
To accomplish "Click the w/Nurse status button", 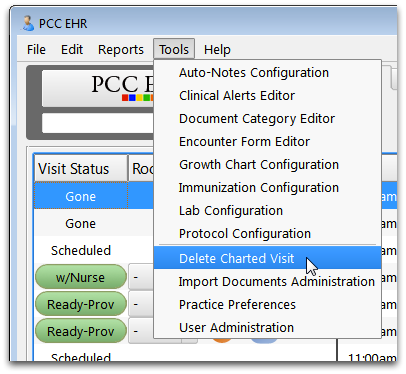I will (81, 277).
